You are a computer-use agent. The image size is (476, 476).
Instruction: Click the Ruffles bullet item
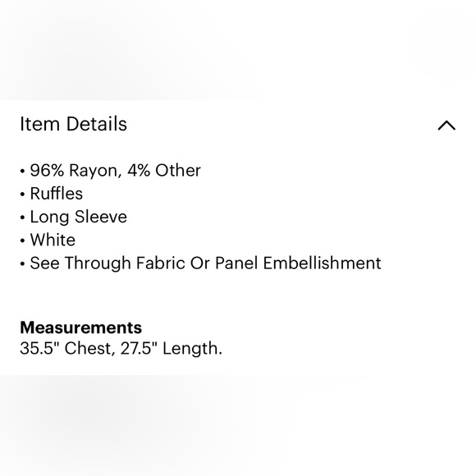tap(56, 194)
